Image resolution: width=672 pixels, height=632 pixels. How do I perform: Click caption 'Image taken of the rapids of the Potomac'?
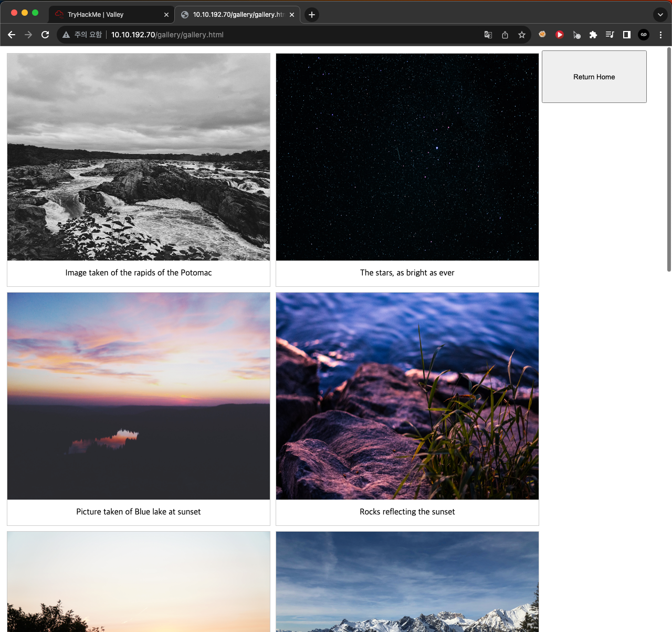pos(139,273)
